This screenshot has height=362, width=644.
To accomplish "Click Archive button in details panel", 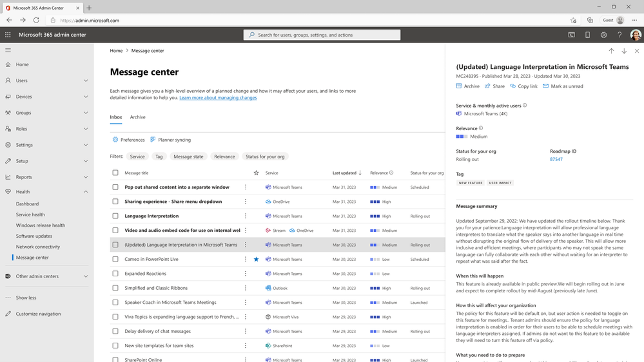I will 468,86.
